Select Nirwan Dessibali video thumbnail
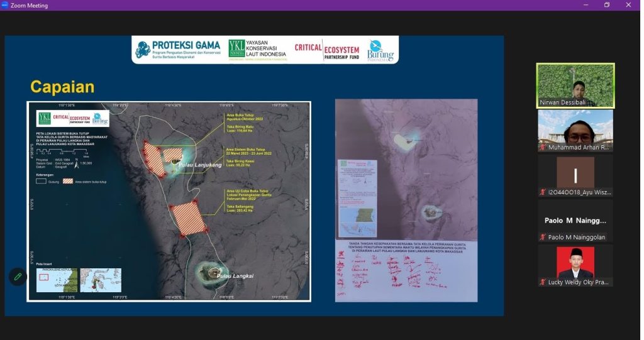The image size is (644, 340). [x=575, y=85]
